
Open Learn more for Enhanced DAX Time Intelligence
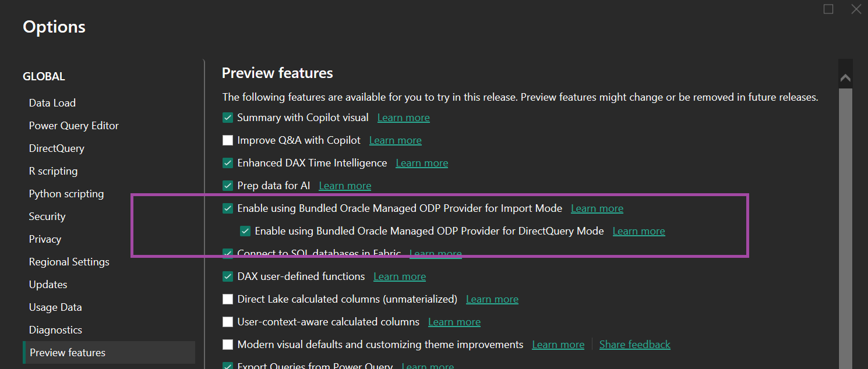pyautogui.click(x=422, y=163)
